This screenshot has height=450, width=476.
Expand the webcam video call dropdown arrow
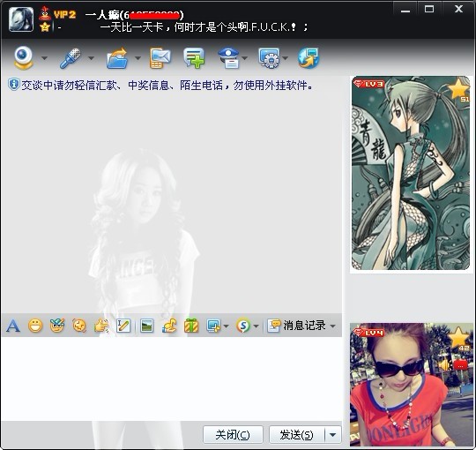44,57
